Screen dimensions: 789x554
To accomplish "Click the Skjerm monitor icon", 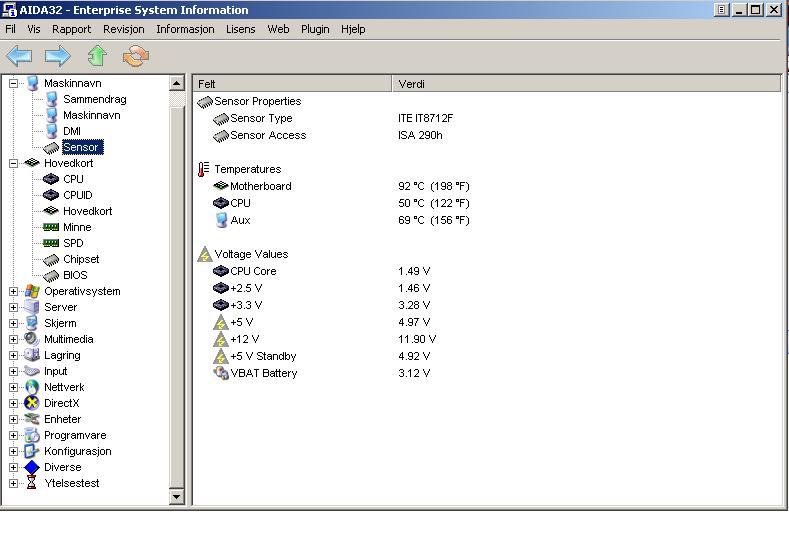I will click(32, 323).
